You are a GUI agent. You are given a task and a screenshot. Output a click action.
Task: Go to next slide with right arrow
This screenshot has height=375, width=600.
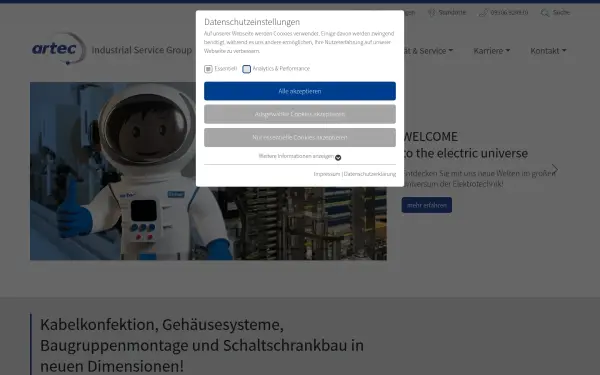click(554, 169)
